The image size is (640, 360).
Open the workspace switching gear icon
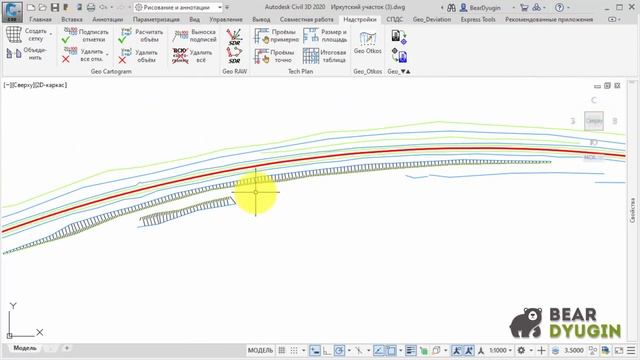[x=521, y=350]
